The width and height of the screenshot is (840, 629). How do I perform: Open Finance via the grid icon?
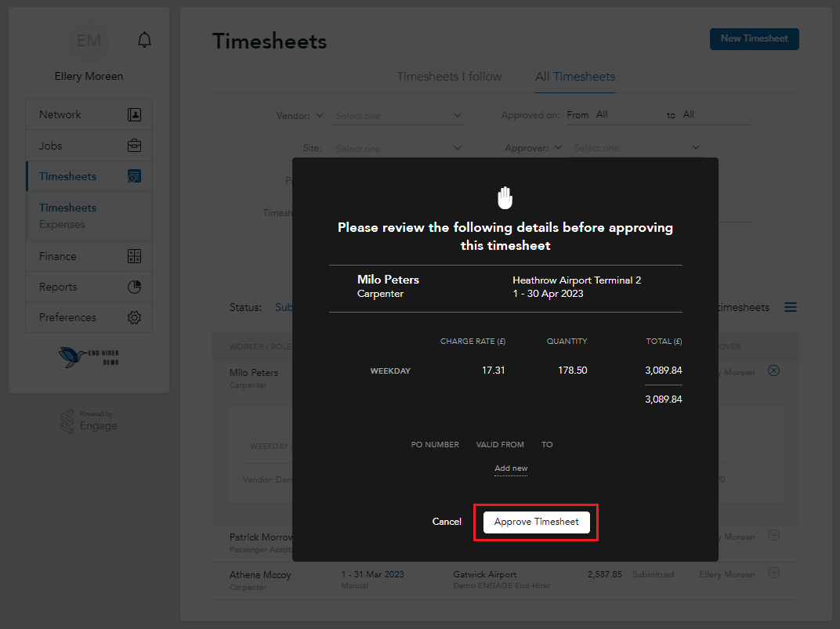(x=134, y=255)
